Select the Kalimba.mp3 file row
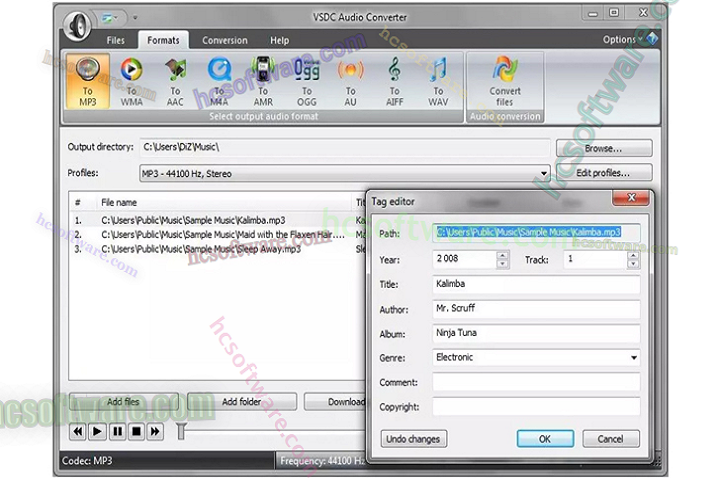This screenshot has width=720, height=480. tap(218, 220)
